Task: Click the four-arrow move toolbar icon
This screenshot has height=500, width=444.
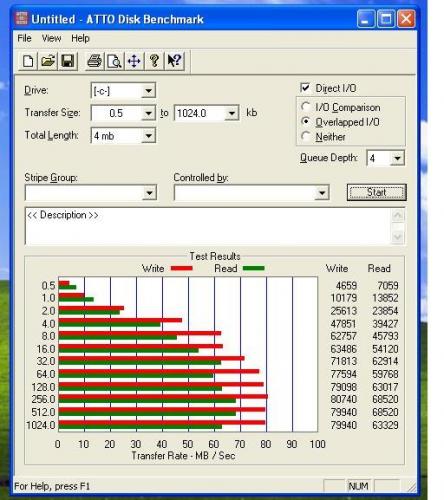Action: click(x=134, y=61)
